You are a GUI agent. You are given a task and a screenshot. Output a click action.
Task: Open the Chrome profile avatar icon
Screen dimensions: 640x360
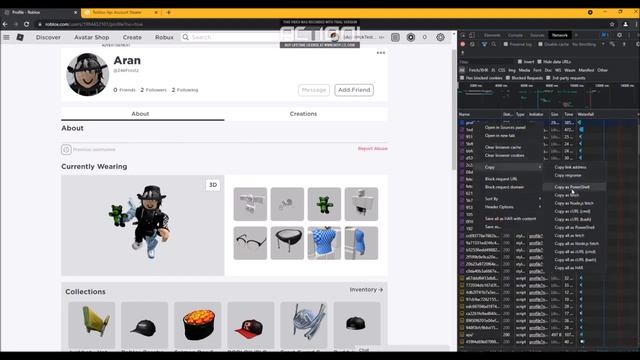tap(625, 24)
